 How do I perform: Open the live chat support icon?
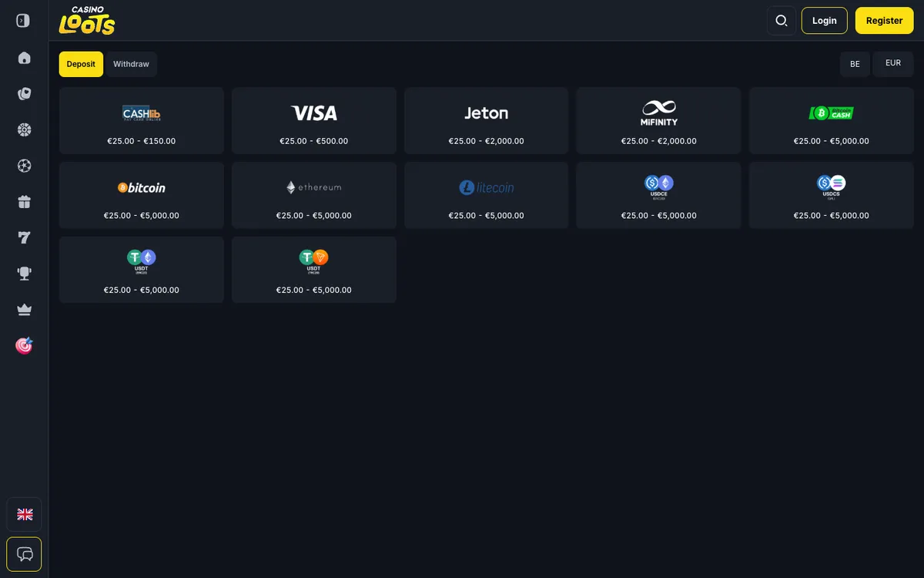[x=25, y=554]
